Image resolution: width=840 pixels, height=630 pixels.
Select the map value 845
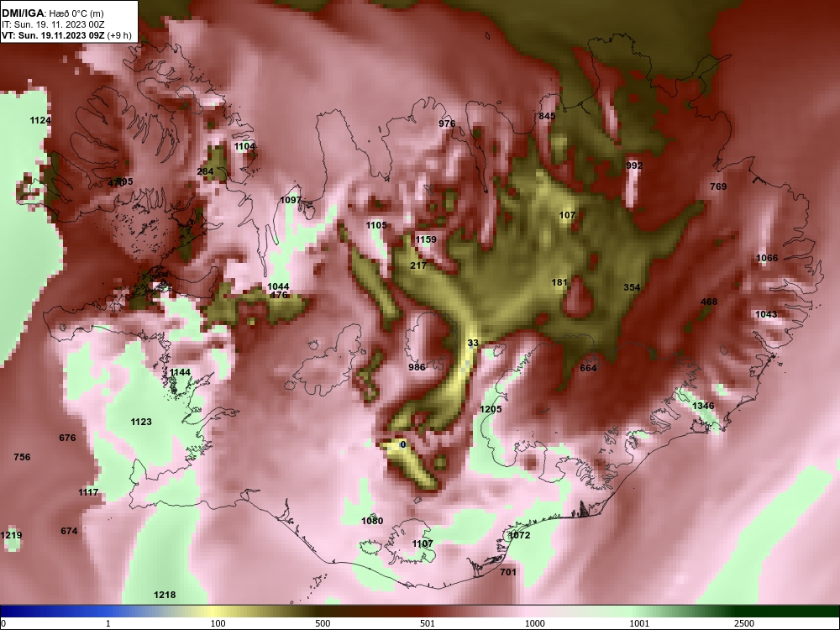[547, 116]
